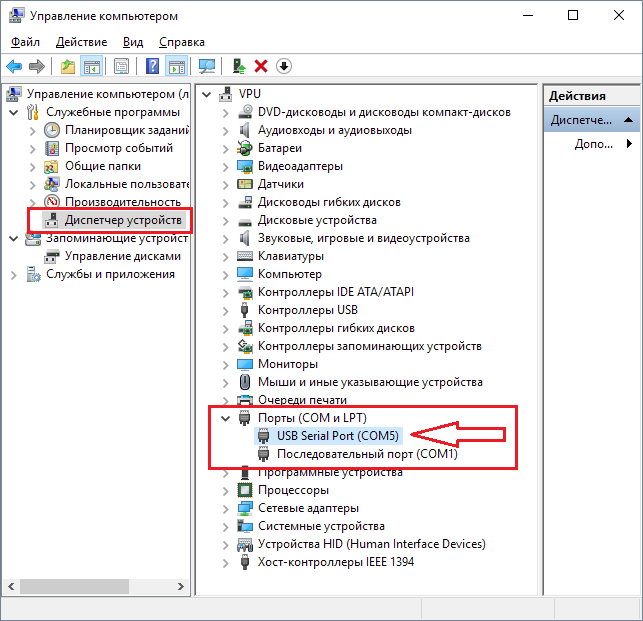Select Локальные пользователи in left tree

[x=127, y=184]
